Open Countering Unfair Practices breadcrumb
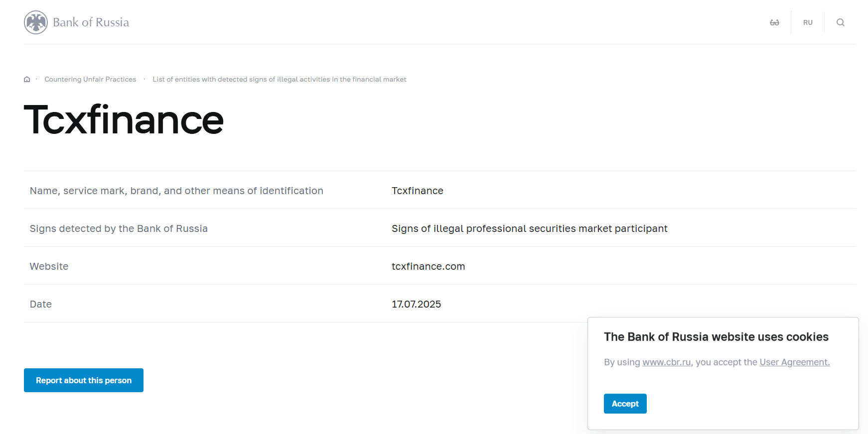The height and width of the screenshot is (434, 868). click(90, 80)
